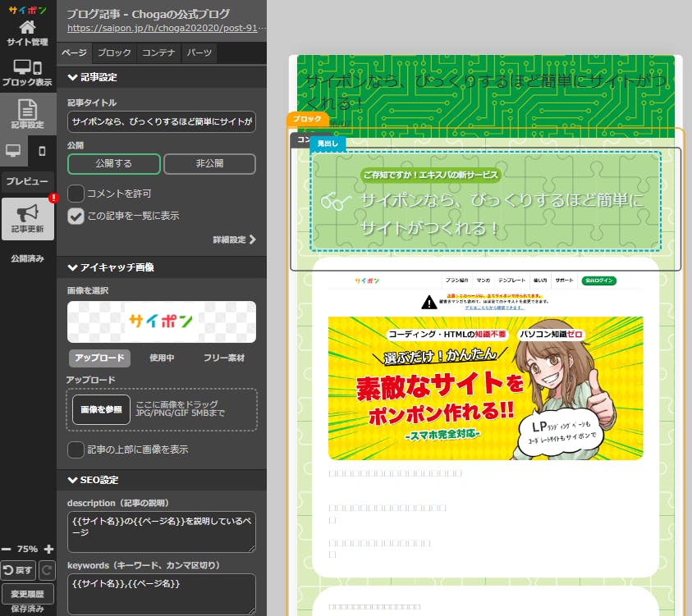Screen dimensions: 692x616
Task: Switch to パーツ tab
Action: tap(199, 53)
